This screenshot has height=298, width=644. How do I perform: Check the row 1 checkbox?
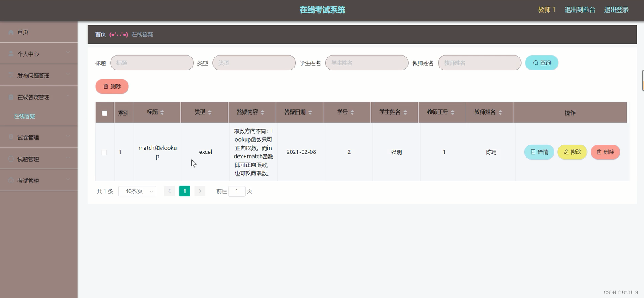[104, 152]
